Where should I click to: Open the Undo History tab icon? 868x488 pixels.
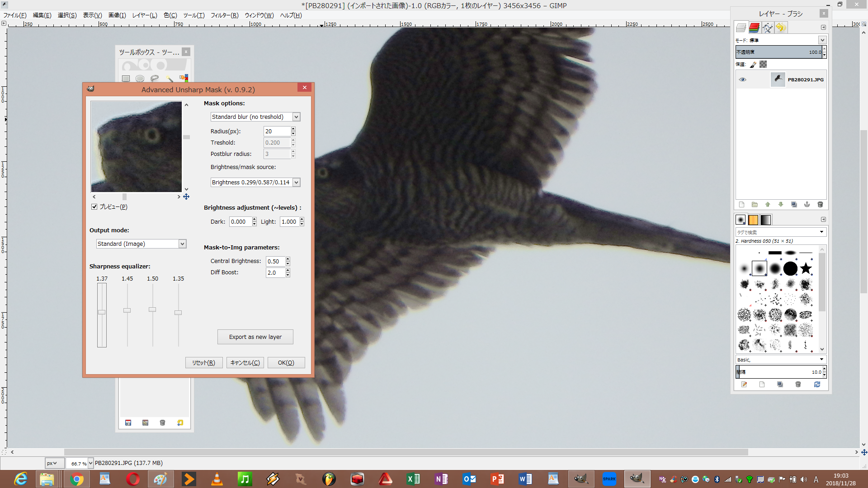coord(781,28)
